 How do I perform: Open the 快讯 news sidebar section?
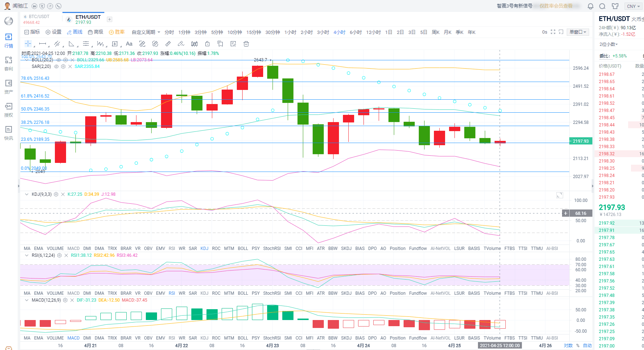[x=9, y=133]
